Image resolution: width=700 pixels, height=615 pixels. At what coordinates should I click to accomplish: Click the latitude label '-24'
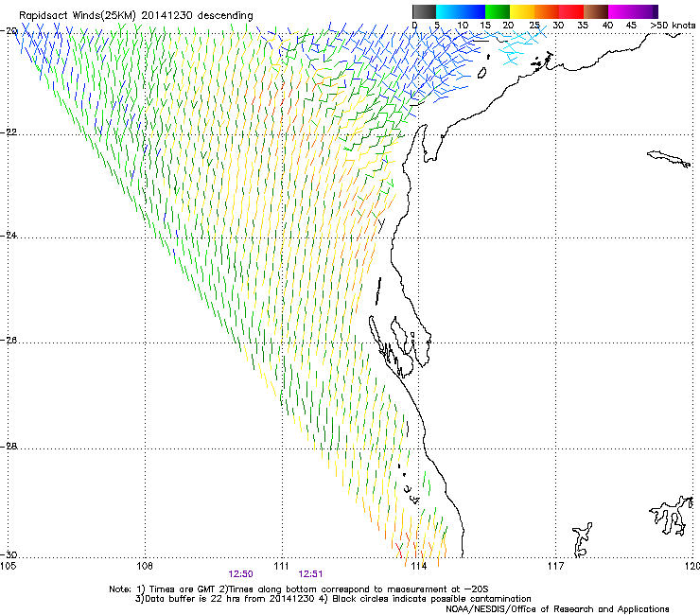[9, 236]
